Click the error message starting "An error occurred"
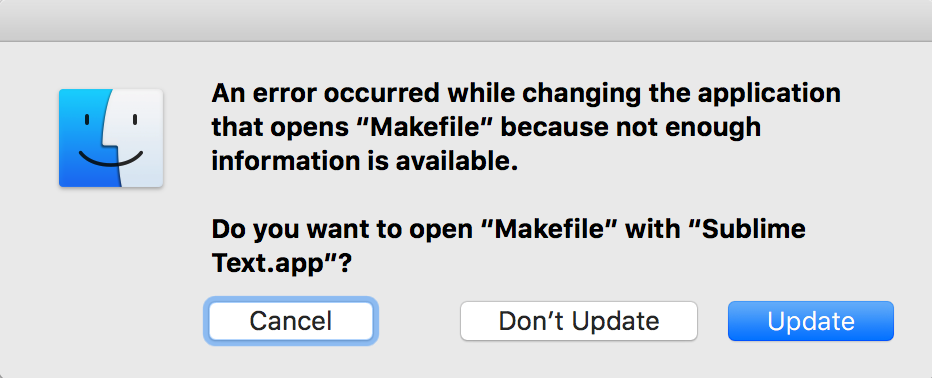Image resolution: width=932 pixels, height=378 pixels. tap(526, 127)
